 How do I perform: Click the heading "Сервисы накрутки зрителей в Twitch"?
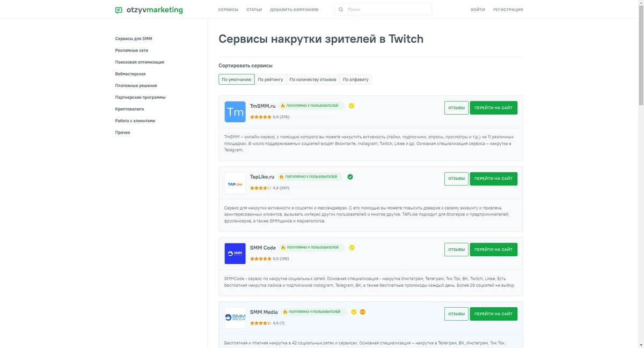point(321,39)
